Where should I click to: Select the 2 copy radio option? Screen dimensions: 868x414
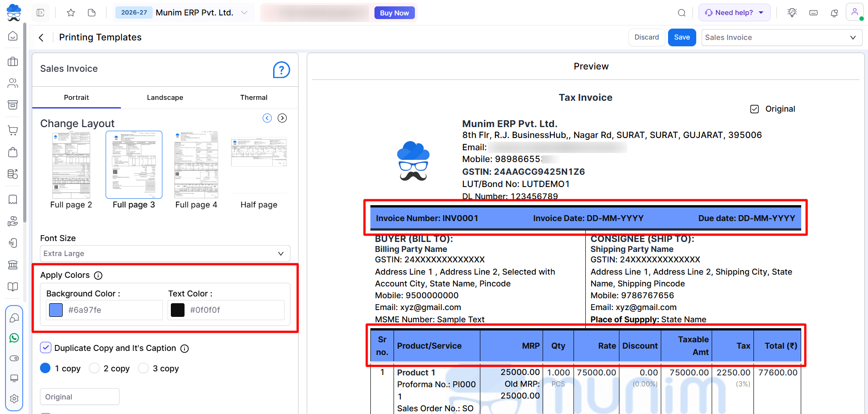(94, 368)
